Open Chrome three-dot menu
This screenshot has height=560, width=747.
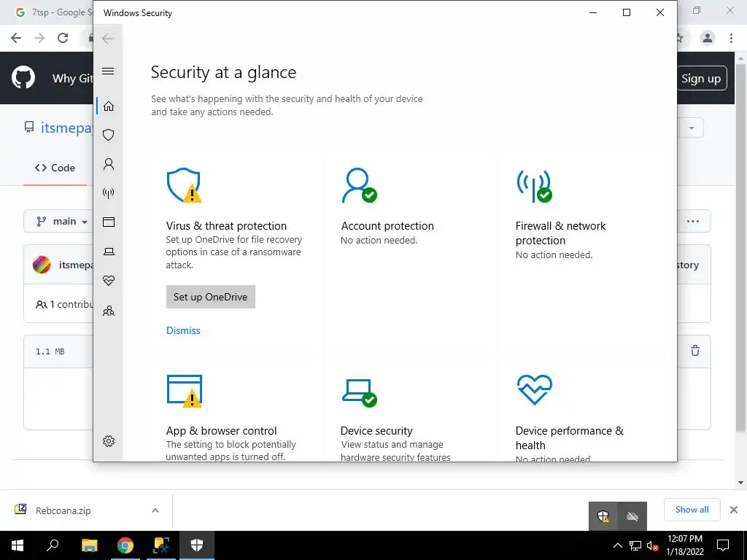point(731,38)
